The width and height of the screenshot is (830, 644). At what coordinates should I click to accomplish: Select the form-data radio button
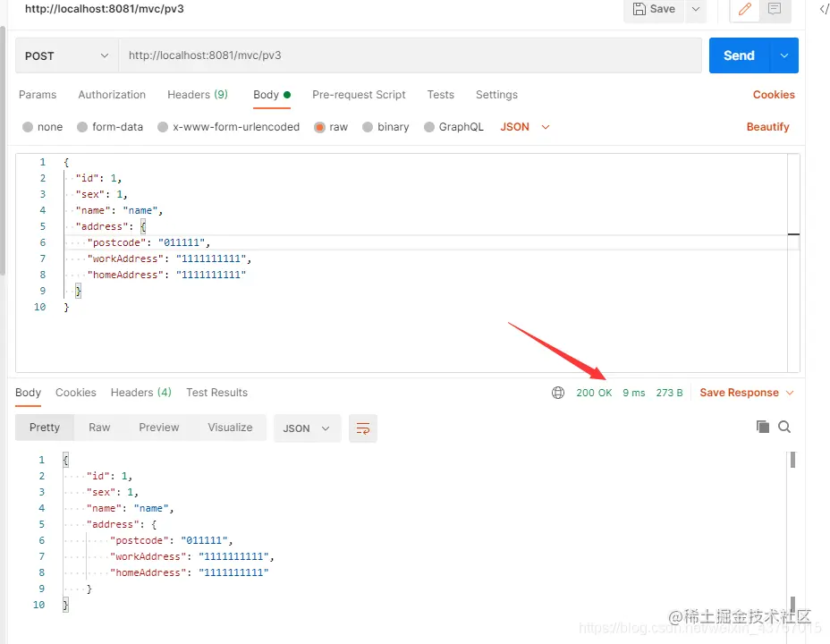[82, 127]
